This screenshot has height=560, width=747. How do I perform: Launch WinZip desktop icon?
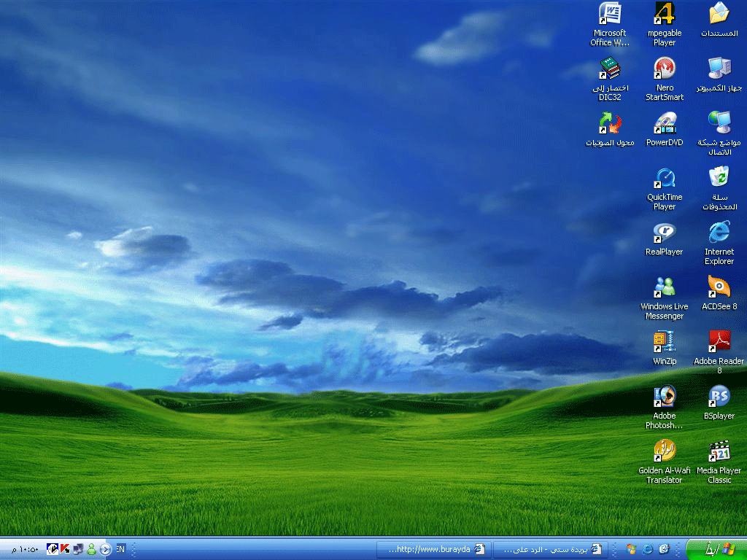665,349
